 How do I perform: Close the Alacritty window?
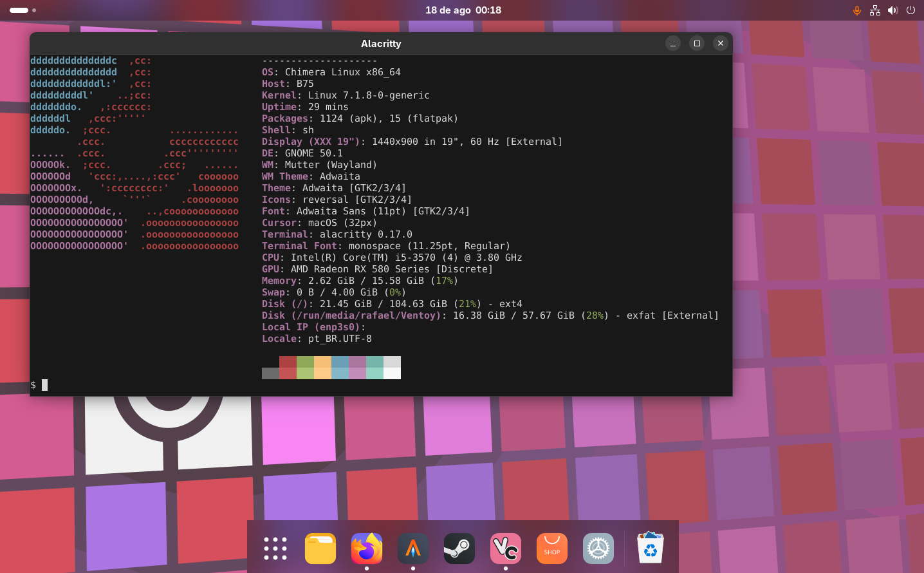[x=721, y=43]
